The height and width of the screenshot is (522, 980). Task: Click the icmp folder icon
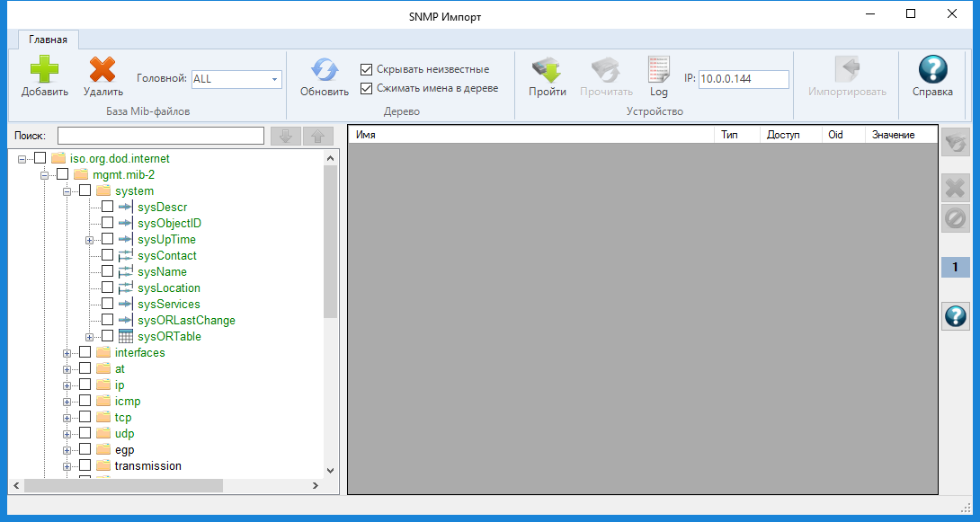click(103, 402)
